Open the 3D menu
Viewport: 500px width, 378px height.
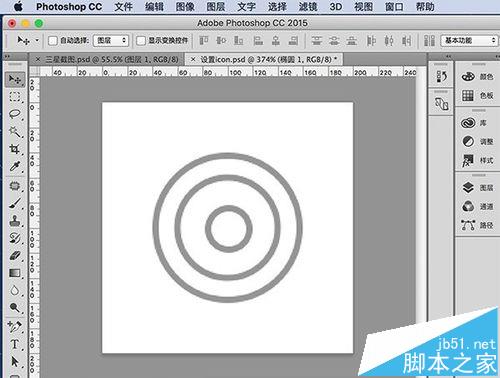(x=336, y=7)
